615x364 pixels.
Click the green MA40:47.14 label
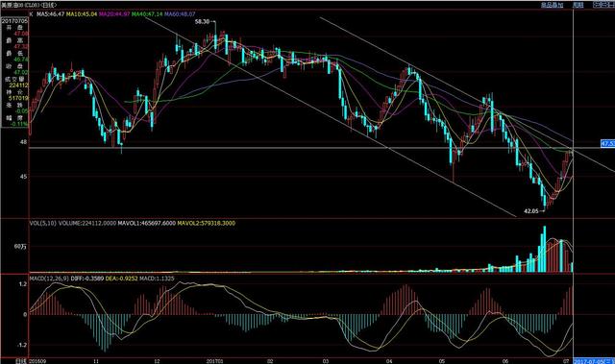pos(147,13)
